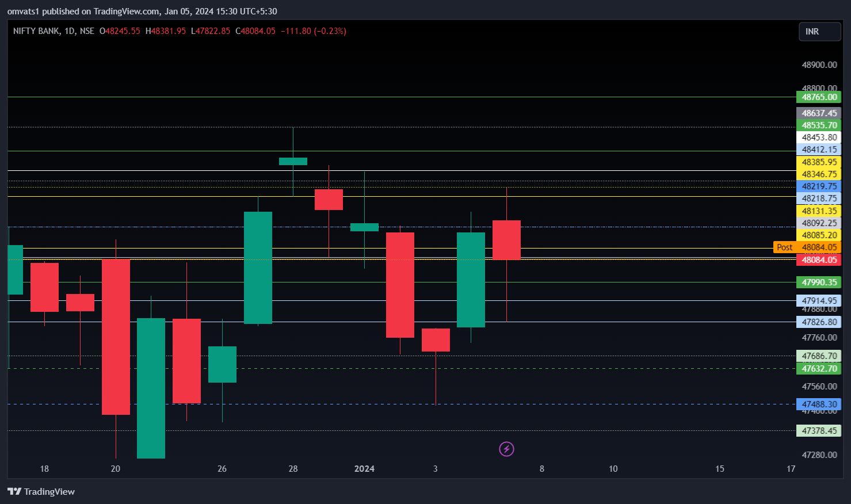Select the 47488.30 blue price label
Screen dimensions: 851x504
(819, 404)
